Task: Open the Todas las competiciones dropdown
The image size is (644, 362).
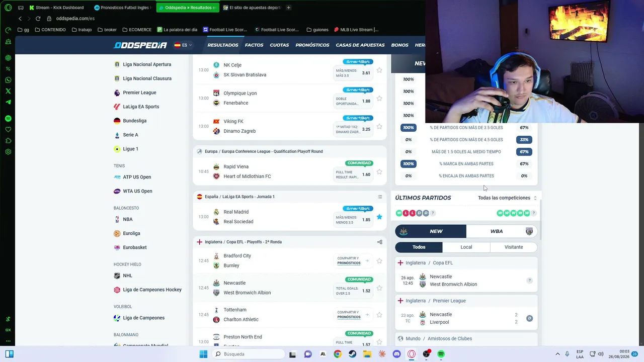Action: coord(507,198)
